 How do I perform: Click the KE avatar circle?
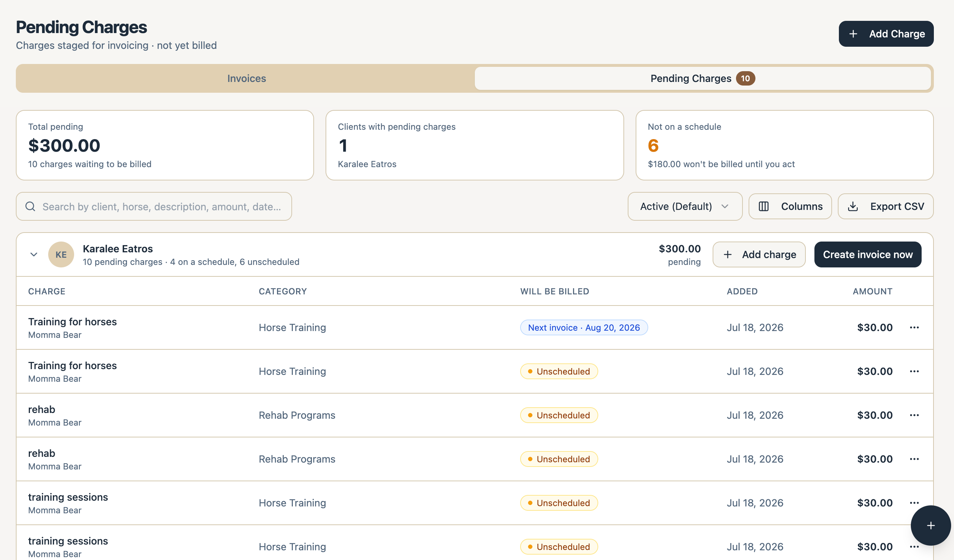61,254
